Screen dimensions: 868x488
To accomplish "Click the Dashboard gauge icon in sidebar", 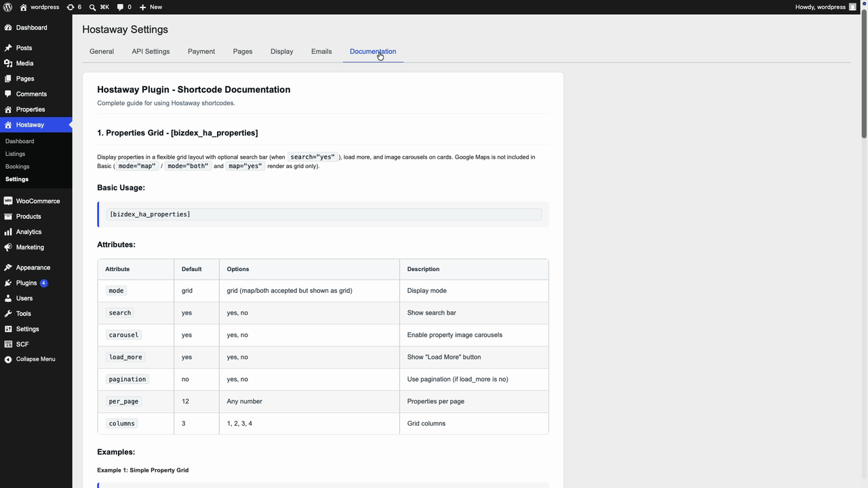I will [8, 28].
